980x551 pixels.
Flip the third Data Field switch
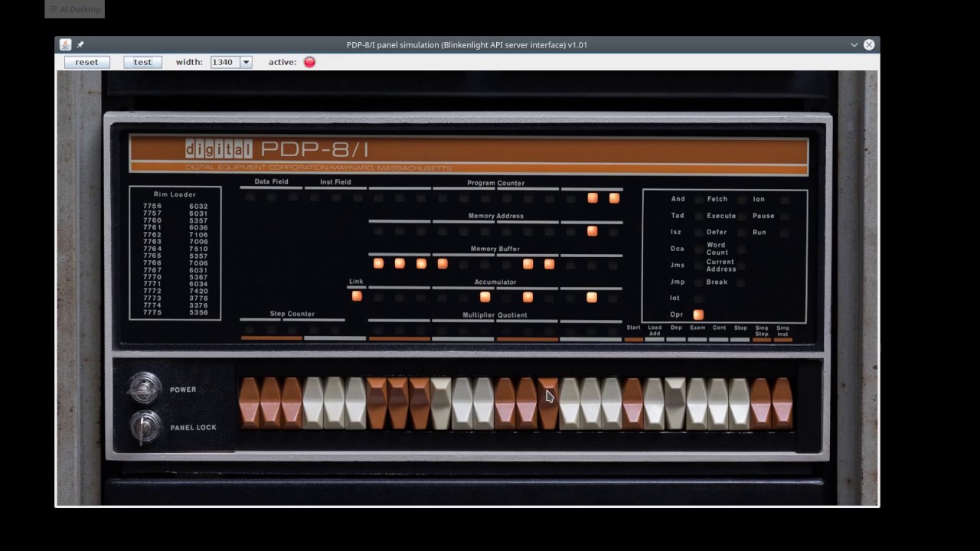coord(292,403)
